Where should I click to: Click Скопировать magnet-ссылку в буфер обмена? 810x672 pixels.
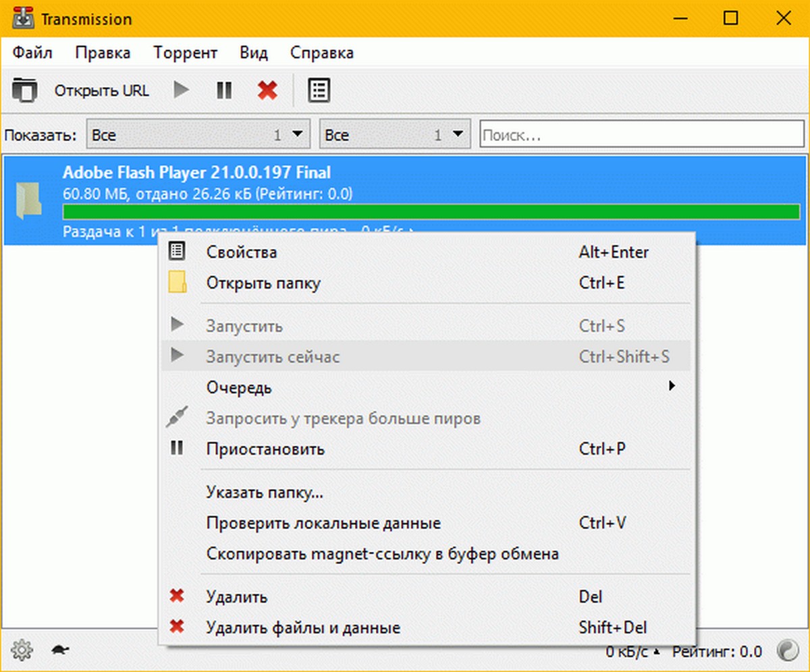[426, 554]
